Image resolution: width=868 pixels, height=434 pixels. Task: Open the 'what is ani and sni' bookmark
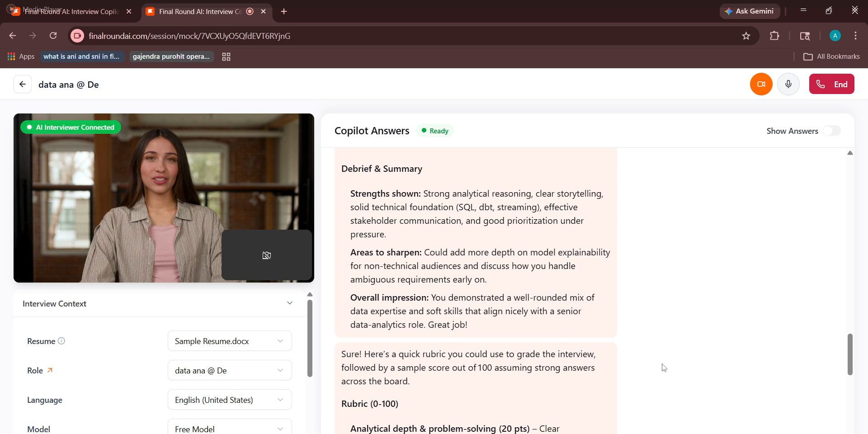(x=82, y=57)
